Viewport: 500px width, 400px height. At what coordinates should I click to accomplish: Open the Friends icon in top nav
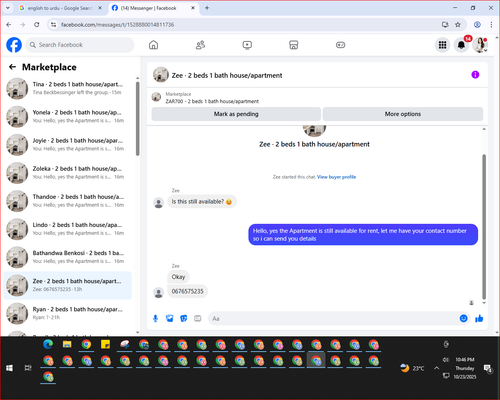point(200,45)
